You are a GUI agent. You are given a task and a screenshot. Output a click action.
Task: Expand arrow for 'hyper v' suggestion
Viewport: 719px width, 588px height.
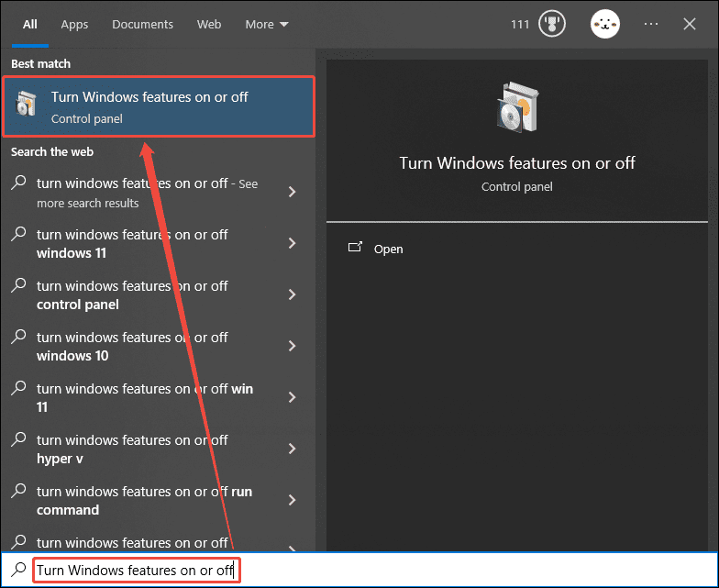point(292,449)
